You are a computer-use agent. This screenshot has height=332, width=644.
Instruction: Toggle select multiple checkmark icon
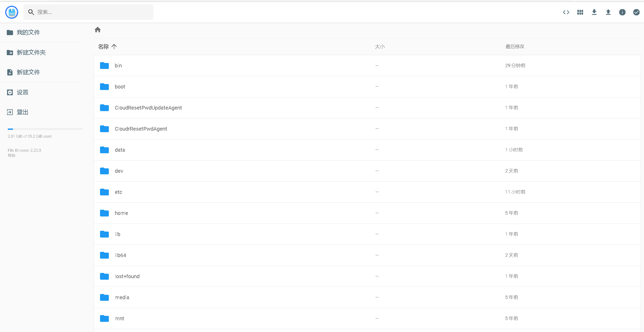[636, 12]
